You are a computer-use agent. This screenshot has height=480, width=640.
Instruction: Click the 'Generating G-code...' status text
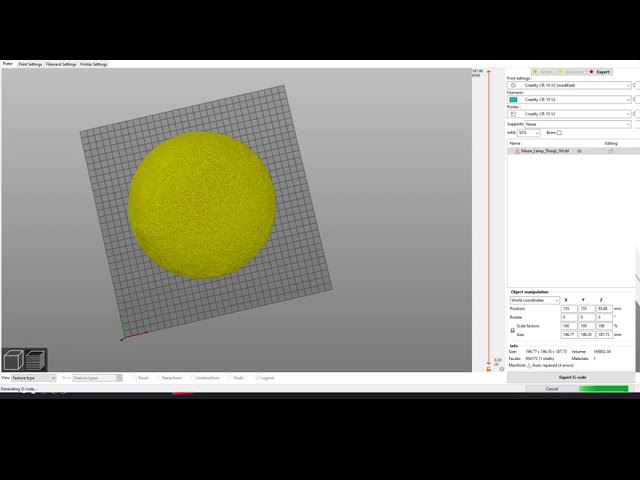pos(18,389)
